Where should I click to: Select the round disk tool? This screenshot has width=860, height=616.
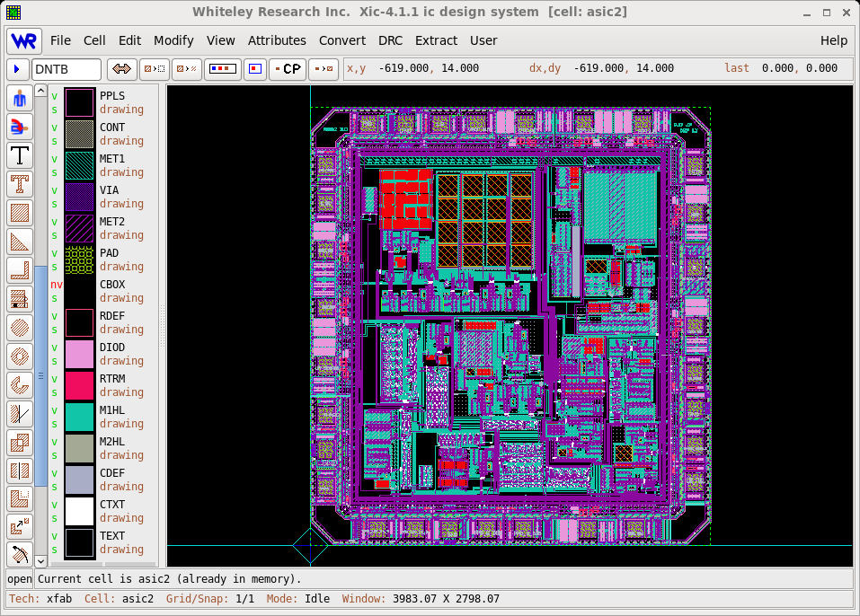[x=20, y=328]
